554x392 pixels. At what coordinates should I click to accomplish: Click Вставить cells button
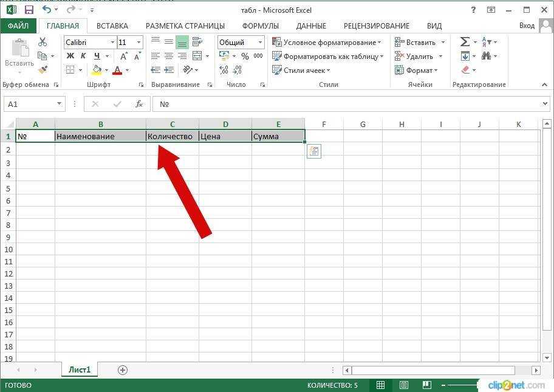419,43
